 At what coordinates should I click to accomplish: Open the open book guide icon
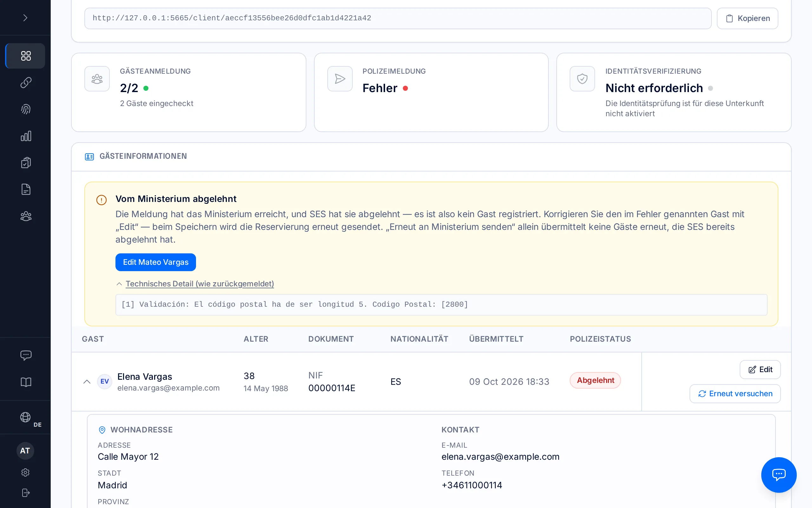click(x=25, y=382)
